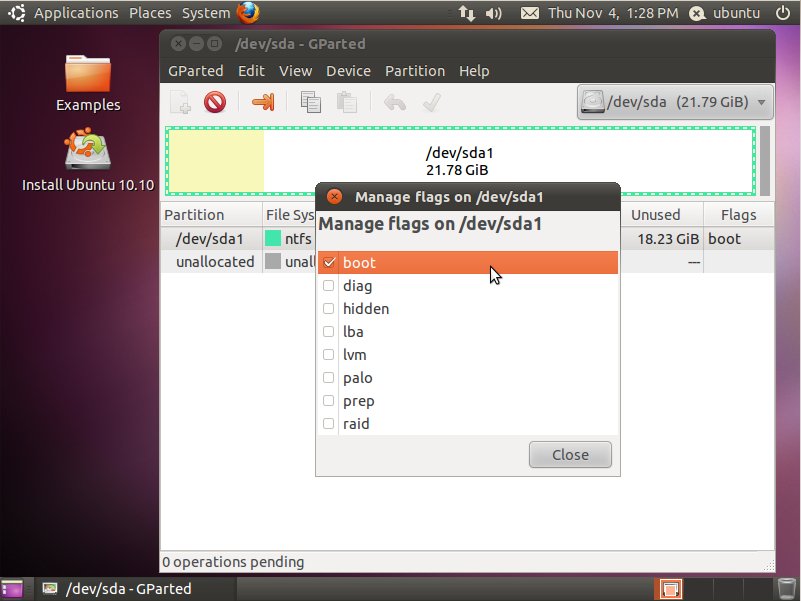The height and width of the screenshot is (601, 801).
Task: Open the Partition menu
Action: pos(415,71)
